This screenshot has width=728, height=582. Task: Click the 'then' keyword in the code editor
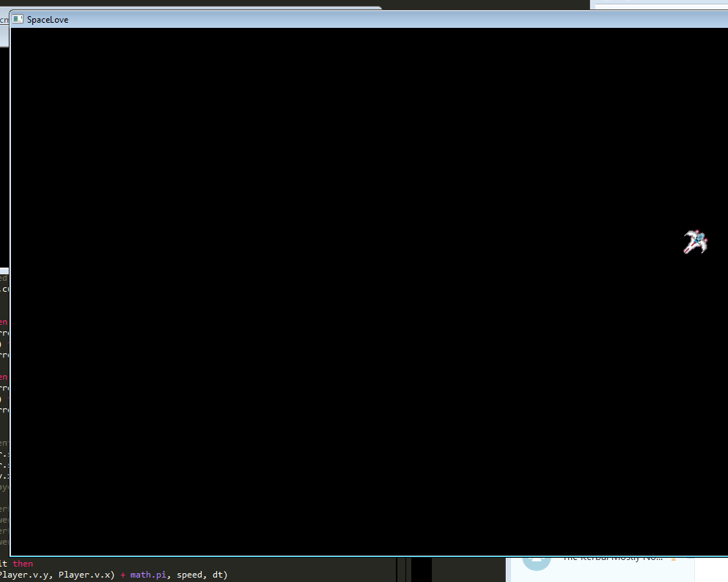23,564
